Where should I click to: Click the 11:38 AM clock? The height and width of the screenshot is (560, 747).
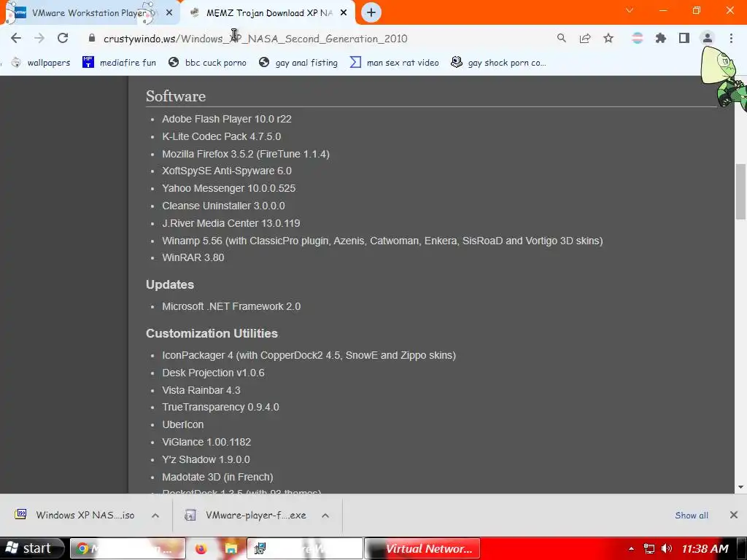point(705,548)
